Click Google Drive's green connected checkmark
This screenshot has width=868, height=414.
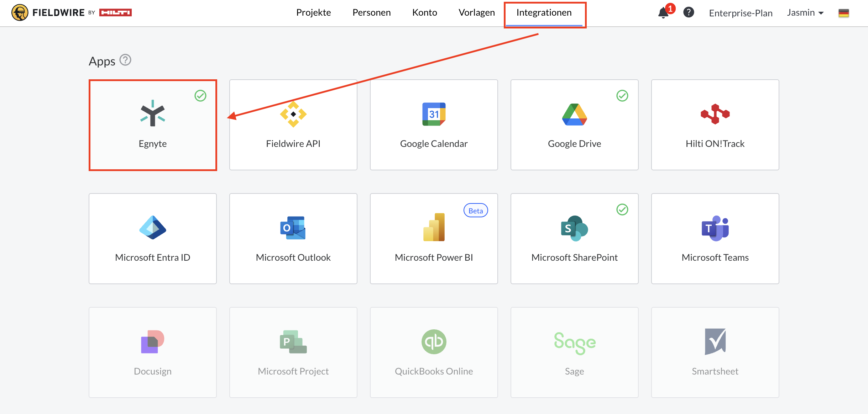click(x=622, y=96)
